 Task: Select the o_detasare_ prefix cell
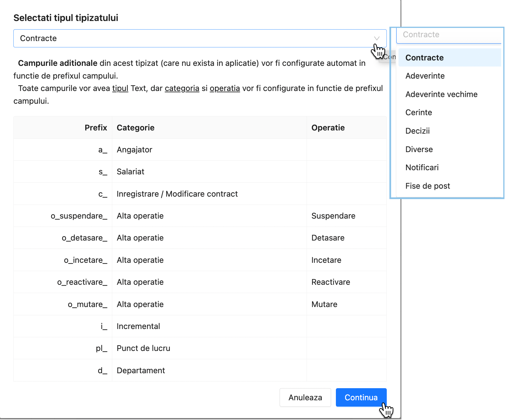click(x=63, y=238)
